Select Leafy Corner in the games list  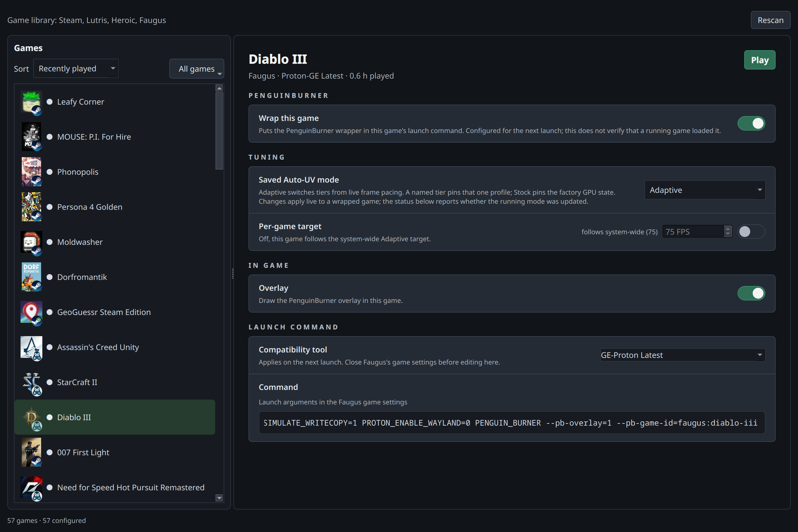click(x=115, y=102)
